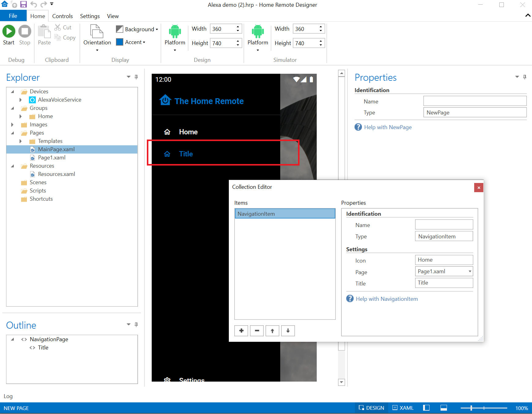The height and width of the screenshot is (414, 532).
Task: Move NavigationItem up with arrow button
Action: point(272,331)
